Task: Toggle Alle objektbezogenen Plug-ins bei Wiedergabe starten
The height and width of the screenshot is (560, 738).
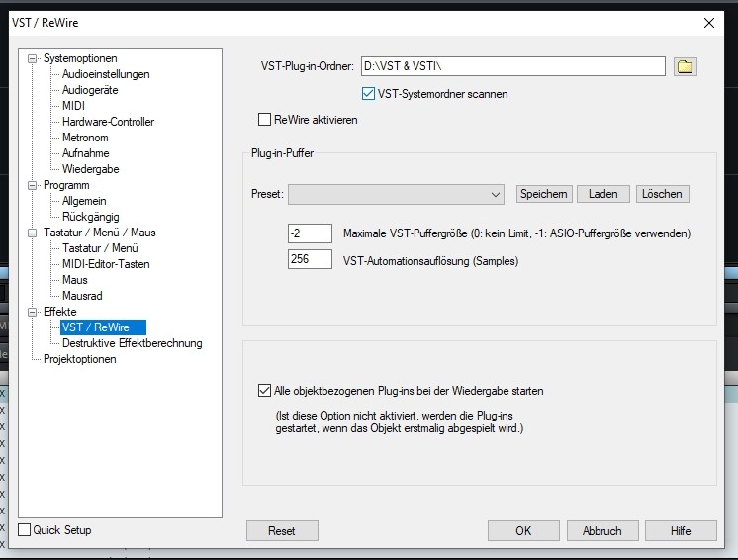Action: pos(264,390)
